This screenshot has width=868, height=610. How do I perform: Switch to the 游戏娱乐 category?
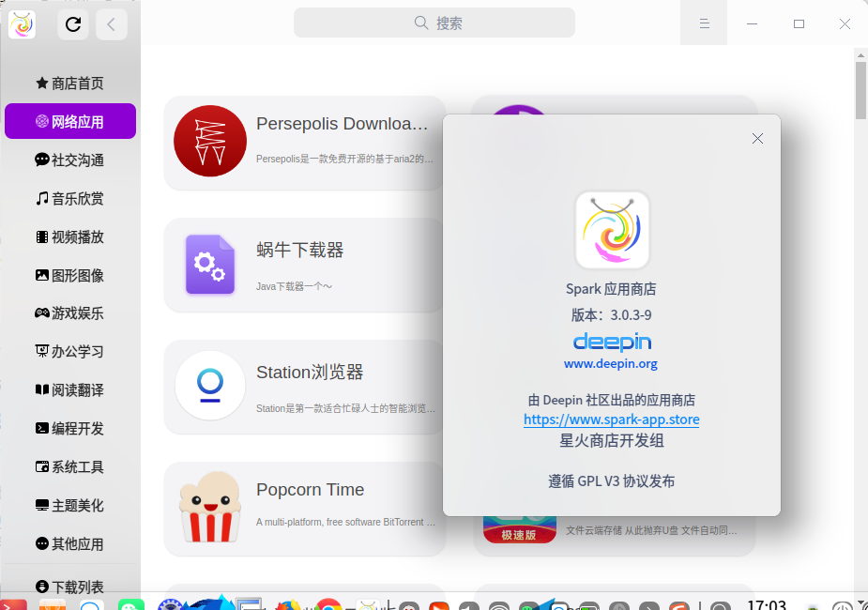click(70, 313)
